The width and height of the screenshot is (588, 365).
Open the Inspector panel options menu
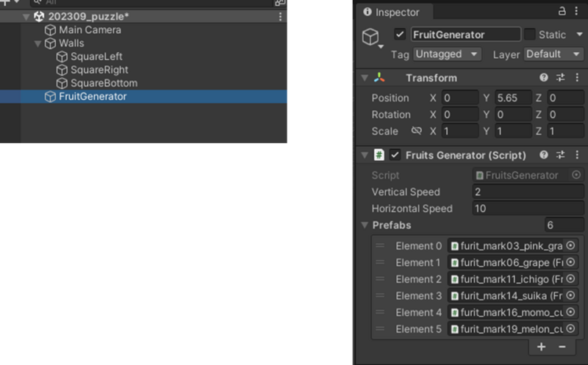pos(577,11)
